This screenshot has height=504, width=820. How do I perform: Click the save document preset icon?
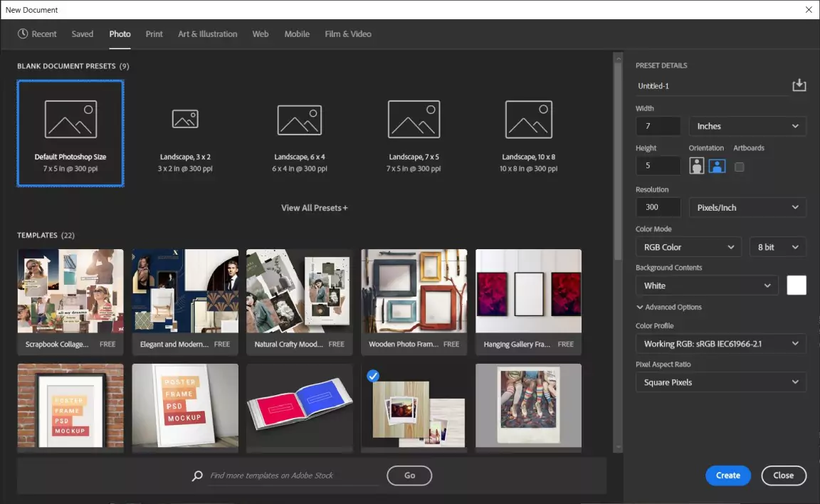tap(799, 85)
